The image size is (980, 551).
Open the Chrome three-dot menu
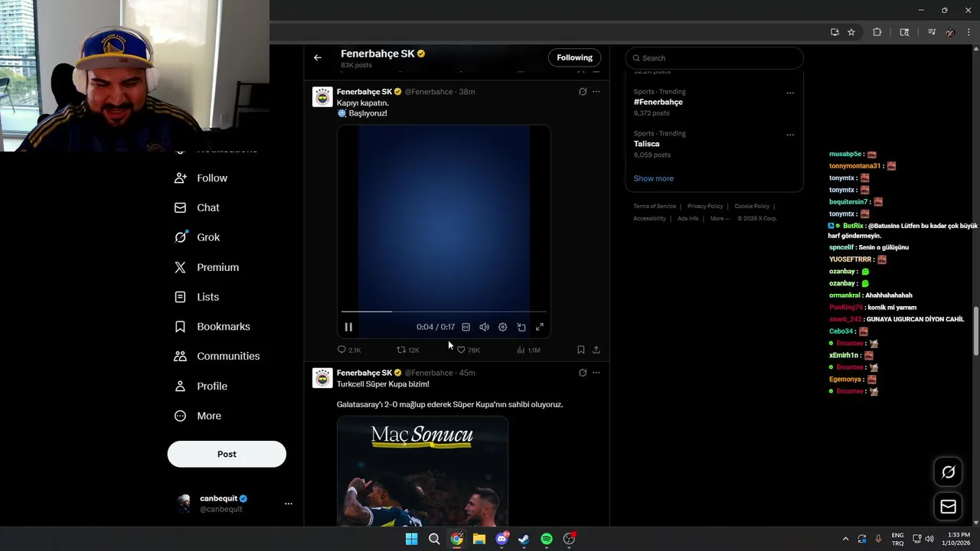pos(969,32)
